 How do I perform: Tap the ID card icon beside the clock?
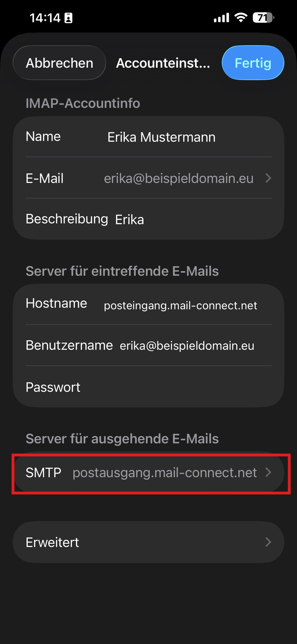pyautogui.click(x=68, y=18)
